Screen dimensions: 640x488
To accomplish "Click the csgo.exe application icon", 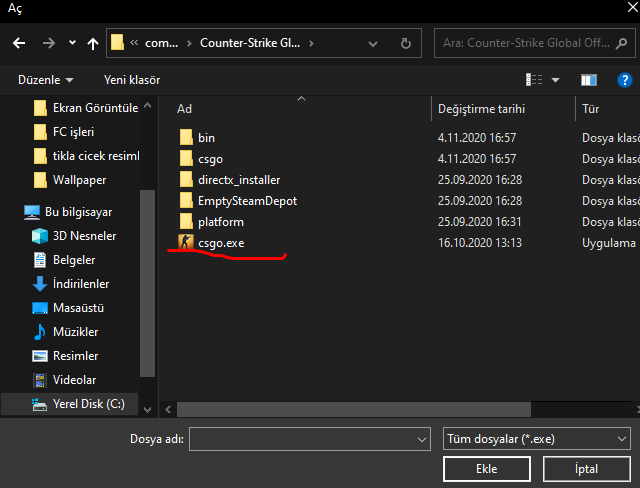I will [186, 242].
